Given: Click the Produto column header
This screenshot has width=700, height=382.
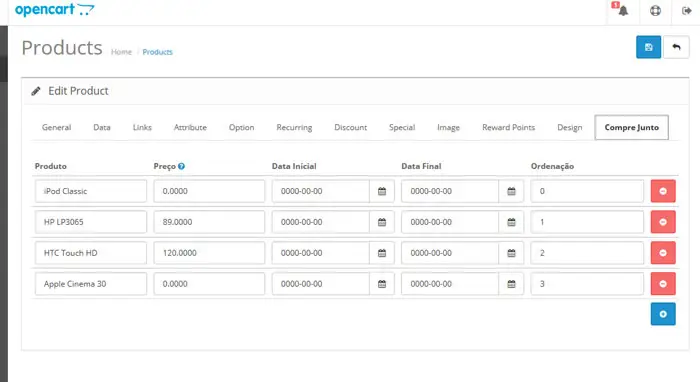Looking at the screenshot, I should [x=50, y=166].
